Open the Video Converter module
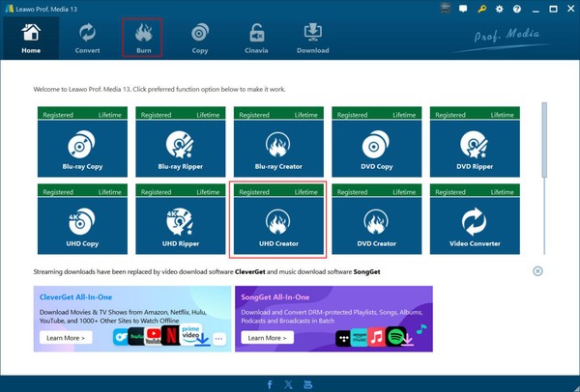The height and width of the screenshot is (392, 580). (x=475, y=219)
